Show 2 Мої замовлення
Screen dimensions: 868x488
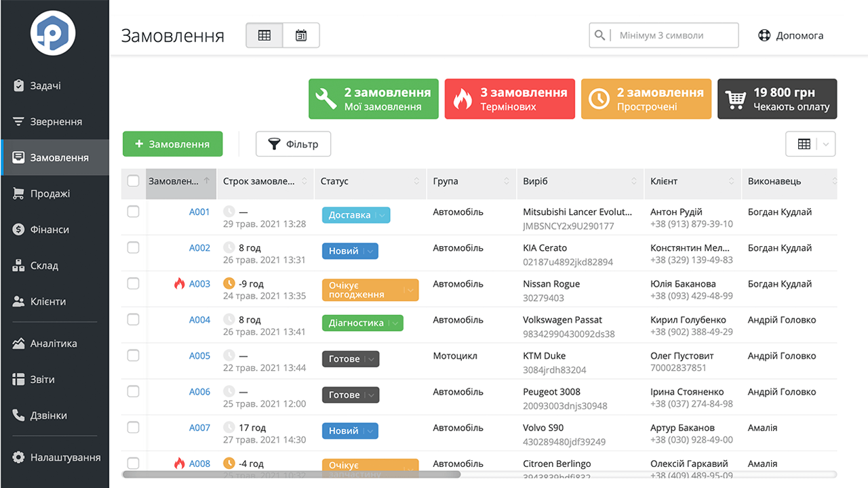374,99
